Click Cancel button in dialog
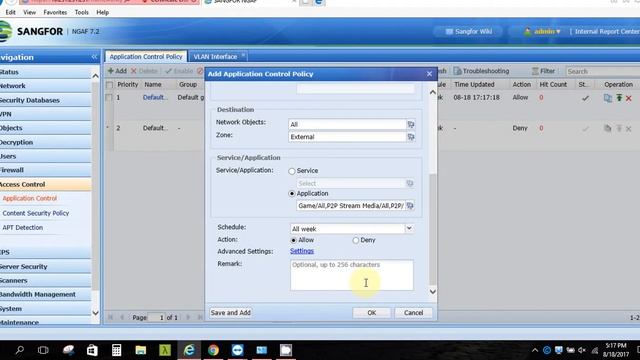Viewport: 640px width, 360px height. click(413, 313)
